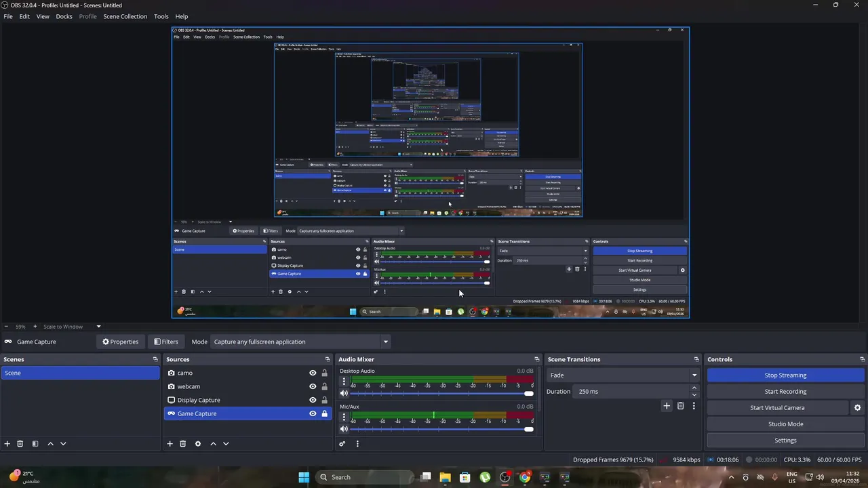Open scene filters icon in Scenes toolbar
This screenshot has height=488, width=868.
point(35,444)
